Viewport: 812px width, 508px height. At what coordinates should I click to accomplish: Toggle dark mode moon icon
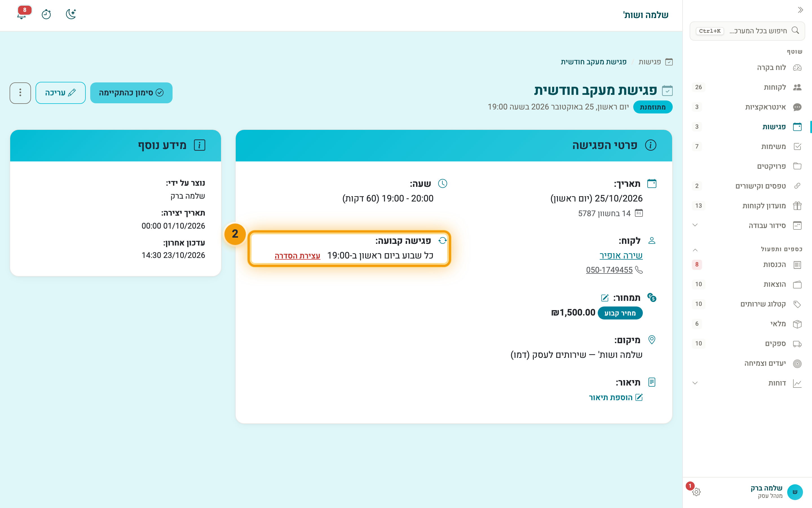point(71,14)
